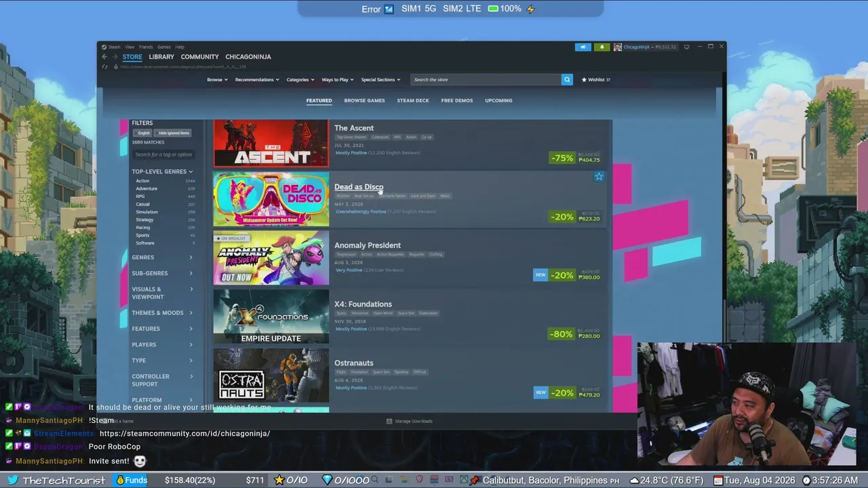Click the calendar icon beside the date
The height and width of the screenshot is (488, 868).
[x=717, y=480]
